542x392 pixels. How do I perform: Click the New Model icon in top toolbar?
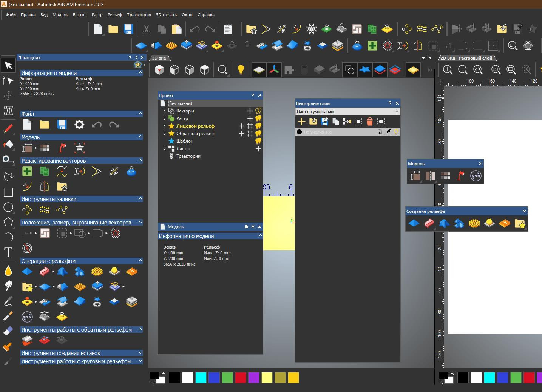coord(98,29)
